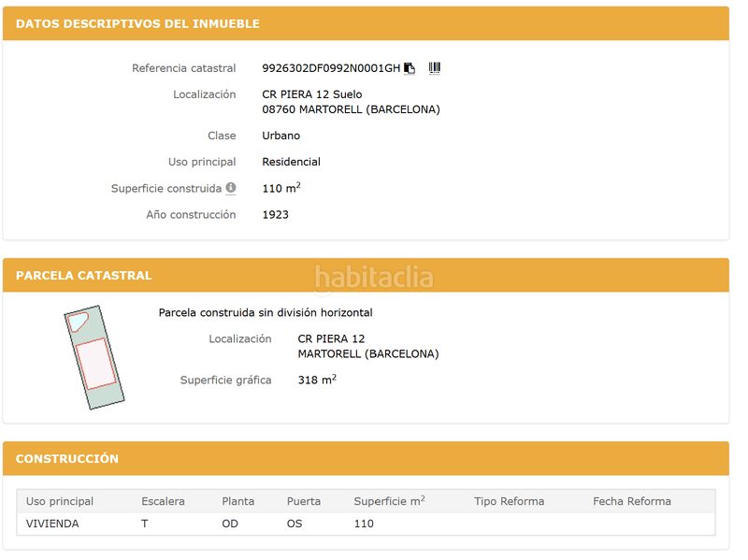Click the Puerta column header
The width and height of the screenshot is (748, 560).
pyautogui.click(x=303, y=501)
